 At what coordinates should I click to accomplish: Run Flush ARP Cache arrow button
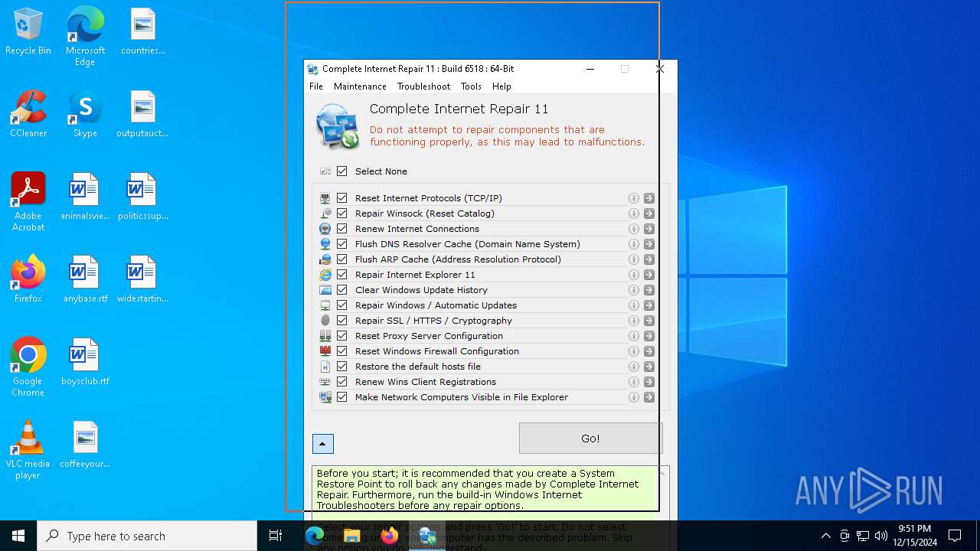click(649, 259)
